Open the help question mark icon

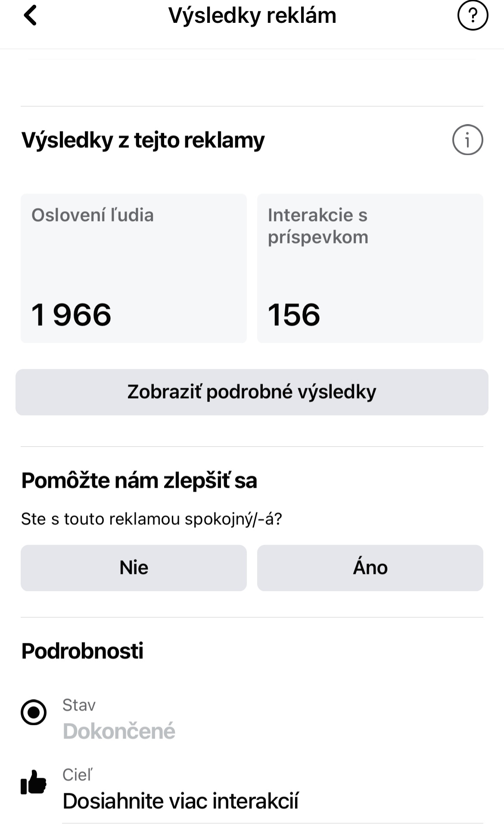click(473, 16)
